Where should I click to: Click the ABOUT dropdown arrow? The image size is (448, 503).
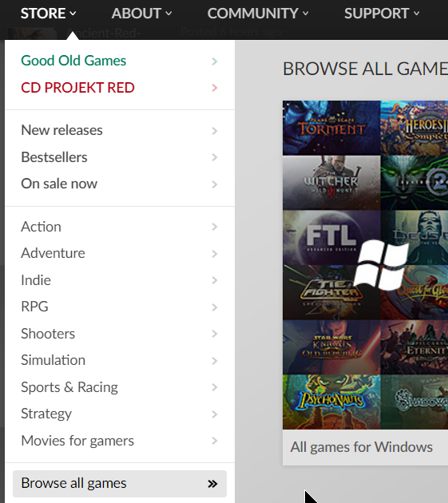tap(168, 14)
